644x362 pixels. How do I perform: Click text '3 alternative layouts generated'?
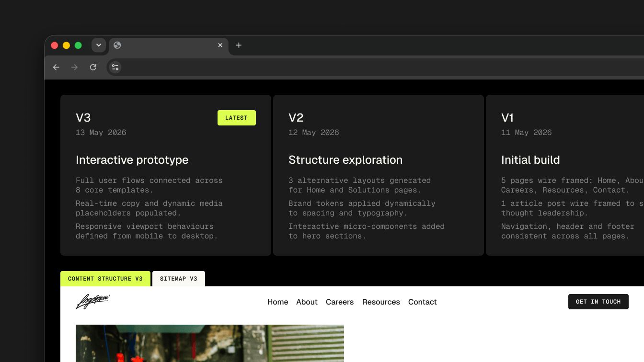click(359, 181)
